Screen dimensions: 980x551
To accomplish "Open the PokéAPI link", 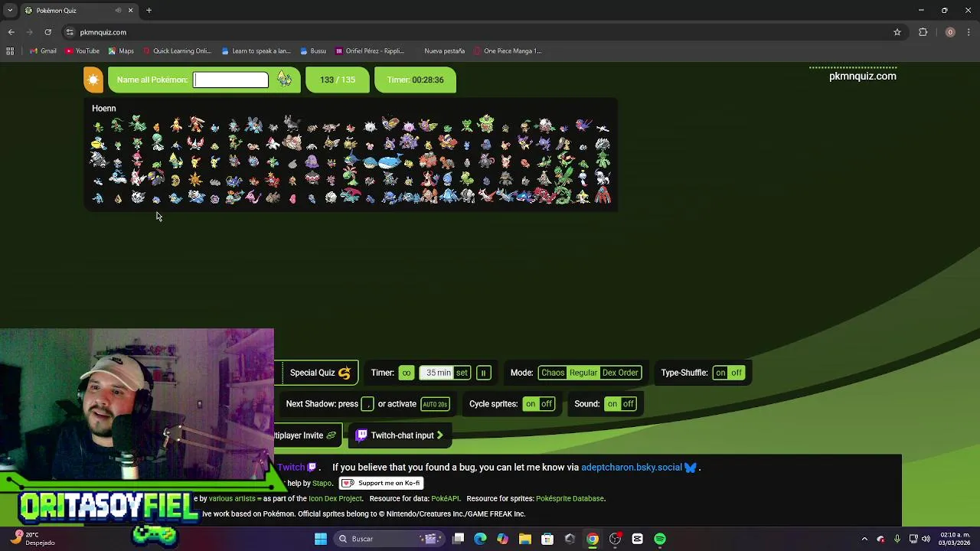I will click(x=445, y=498).
